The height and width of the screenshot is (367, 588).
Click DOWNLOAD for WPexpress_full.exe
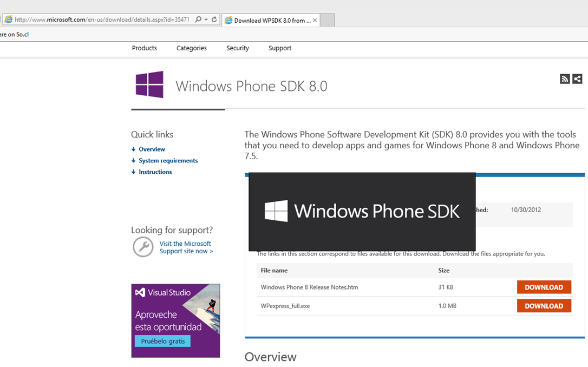click(x=544, y=305)
